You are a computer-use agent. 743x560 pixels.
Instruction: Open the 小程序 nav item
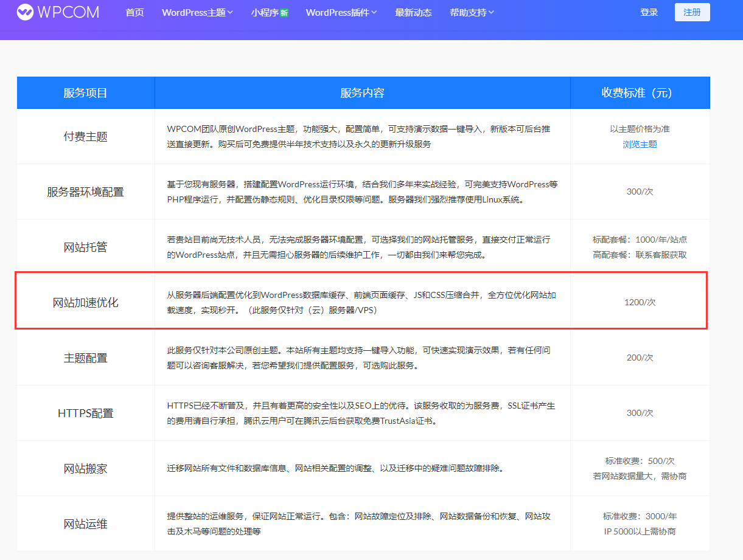[265, 12]
